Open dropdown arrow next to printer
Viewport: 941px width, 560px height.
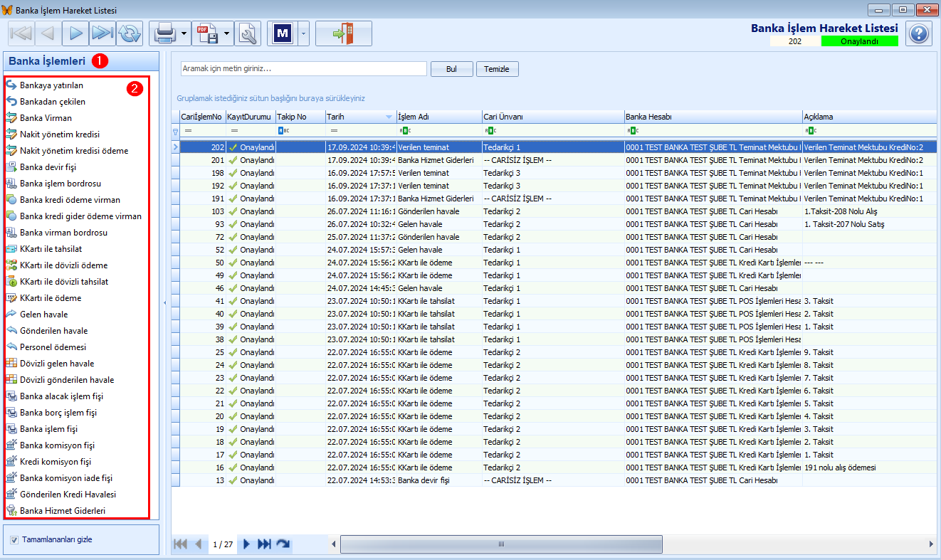185,33
